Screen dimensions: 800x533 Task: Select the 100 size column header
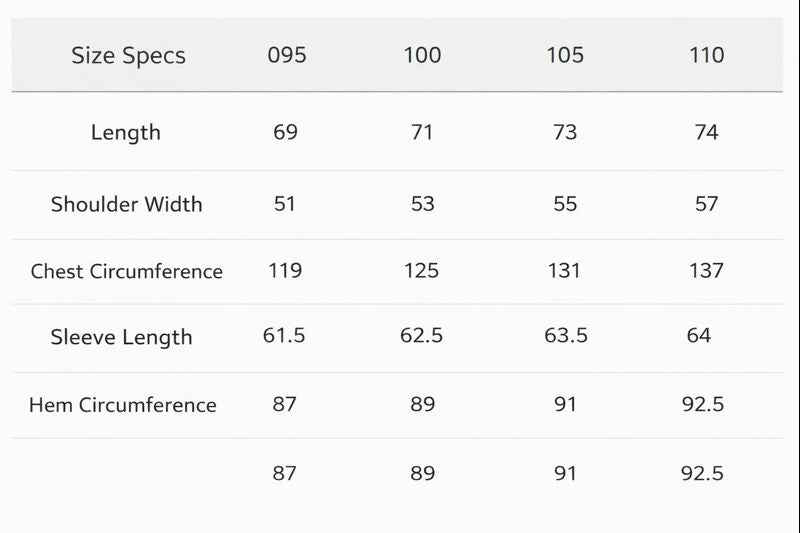coord(422,55)
